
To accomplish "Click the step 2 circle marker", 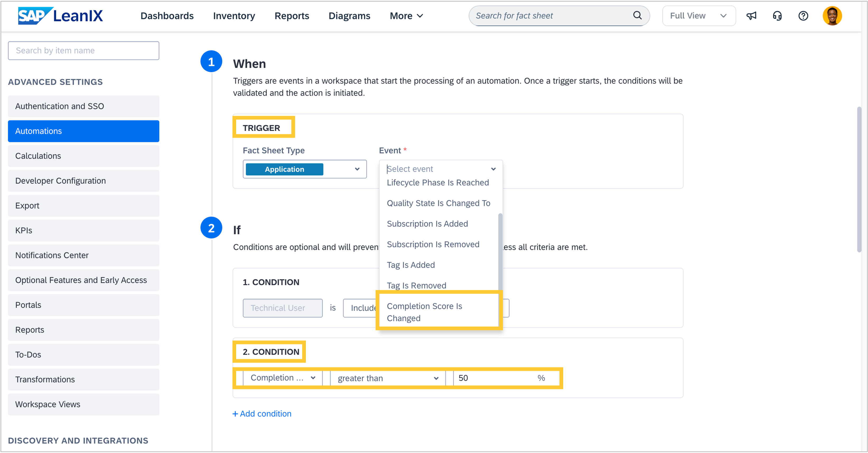I will click(211, 228).
